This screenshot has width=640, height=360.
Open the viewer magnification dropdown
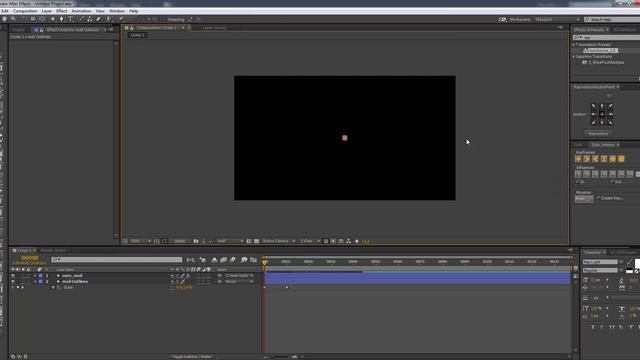141,241
